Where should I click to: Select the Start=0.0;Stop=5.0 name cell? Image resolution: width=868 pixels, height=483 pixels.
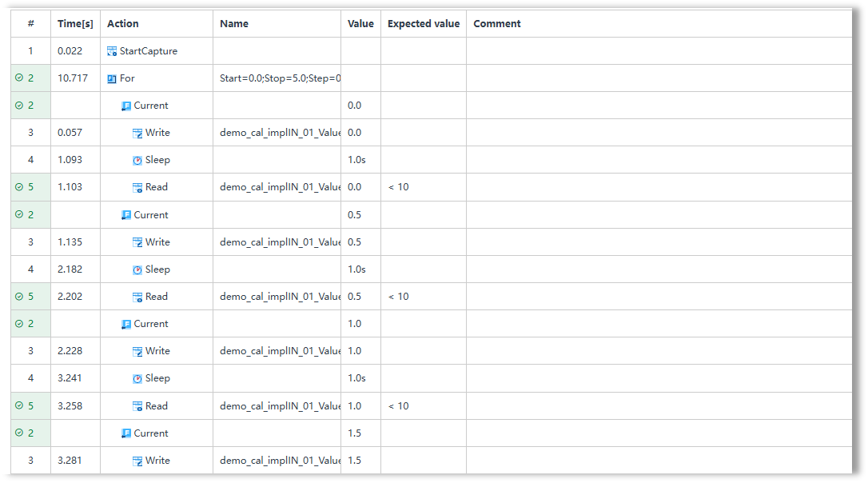[x=277, y=78]
